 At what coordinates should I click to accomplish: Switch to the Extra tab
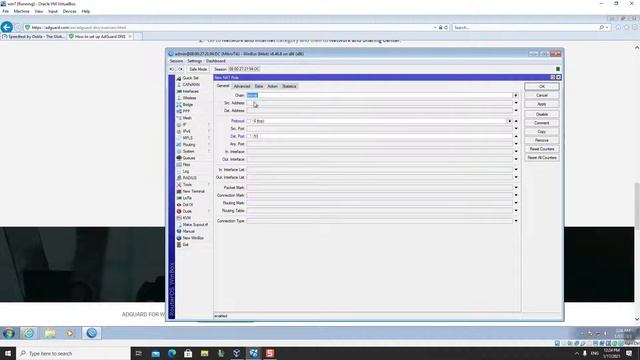click(259, 86)
